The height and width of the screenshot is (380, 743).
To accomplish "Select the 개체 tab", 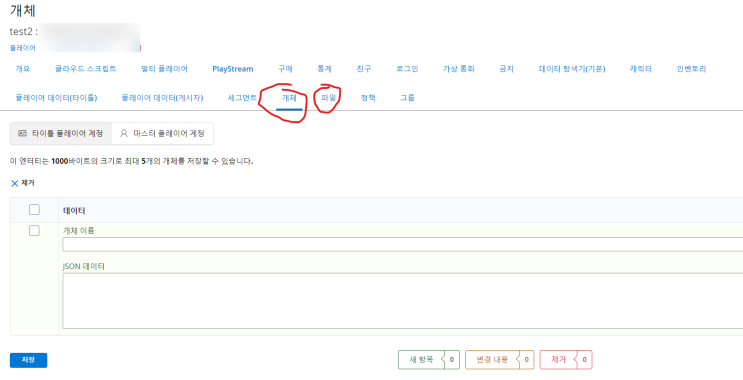I will click(x=289, y=98).
